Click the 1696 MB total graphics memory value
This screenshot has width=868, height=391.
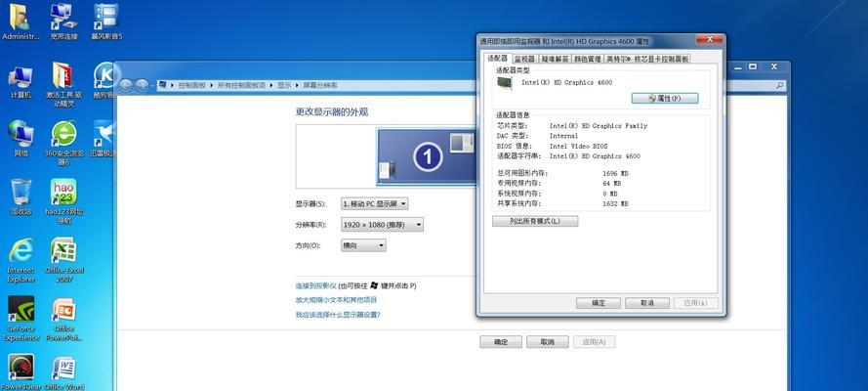(615, 173)
